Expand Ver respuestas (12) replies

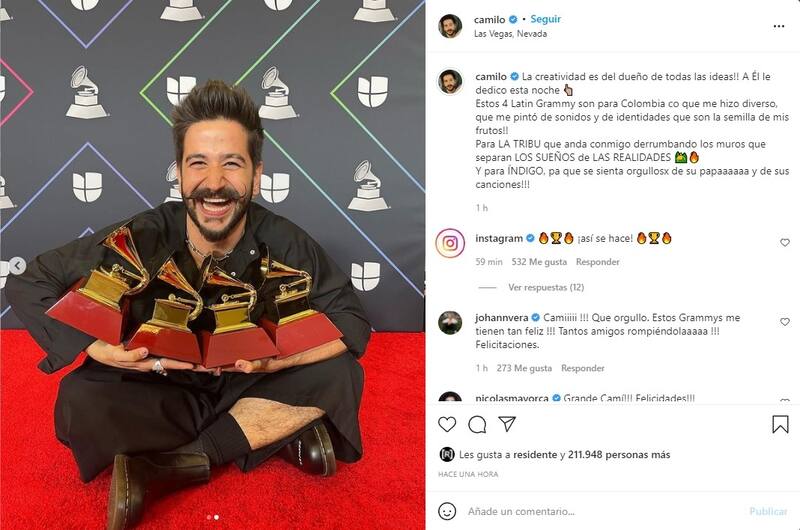pos(546,287)
